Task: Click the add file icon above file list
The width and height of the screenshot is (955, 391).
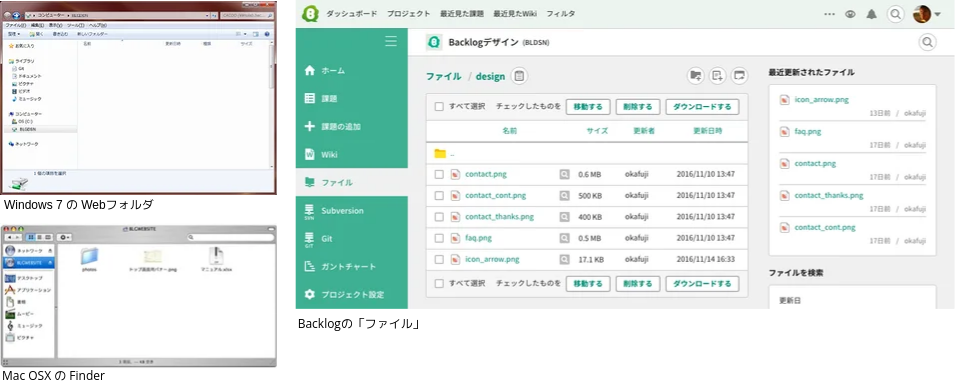Action: [x=717, y=76]
